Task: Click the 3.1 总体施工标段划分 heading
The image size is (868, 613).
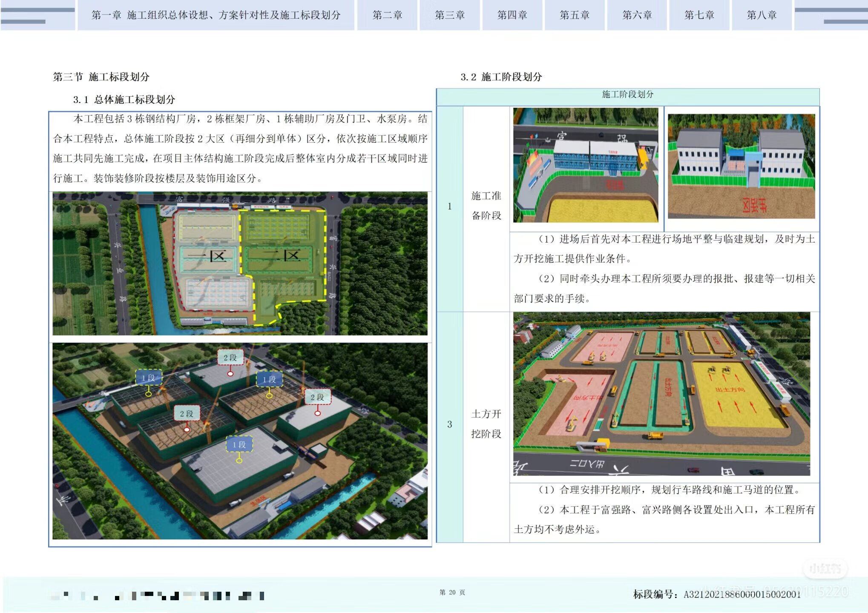Action: (x=124, y=100)
